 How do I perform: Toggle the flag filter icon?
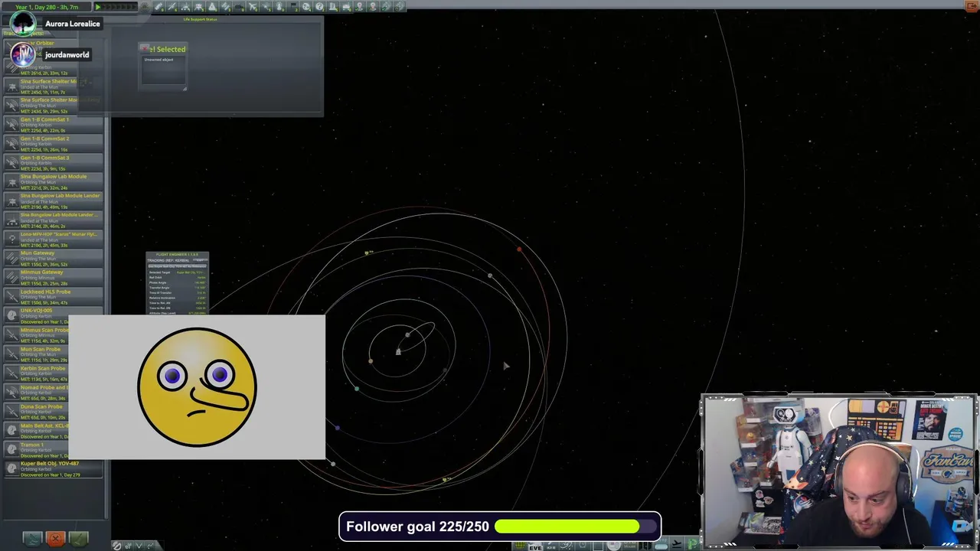pyautogui.click(x=292, y=7)
